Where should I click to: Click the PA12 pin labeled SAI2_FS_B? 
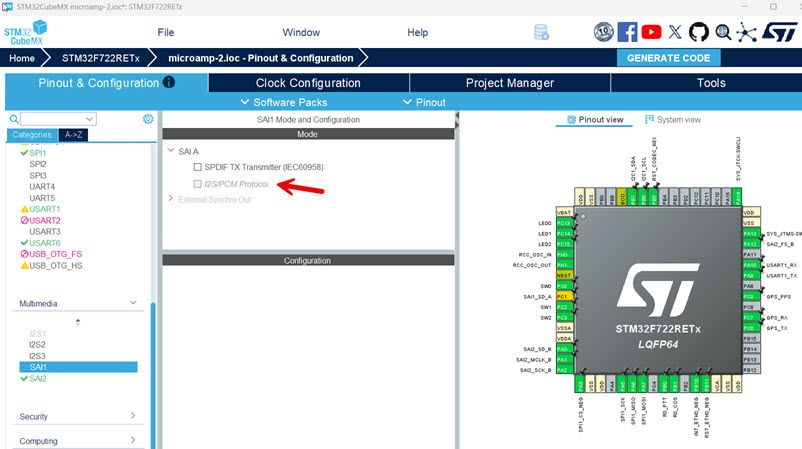(751, 244)
